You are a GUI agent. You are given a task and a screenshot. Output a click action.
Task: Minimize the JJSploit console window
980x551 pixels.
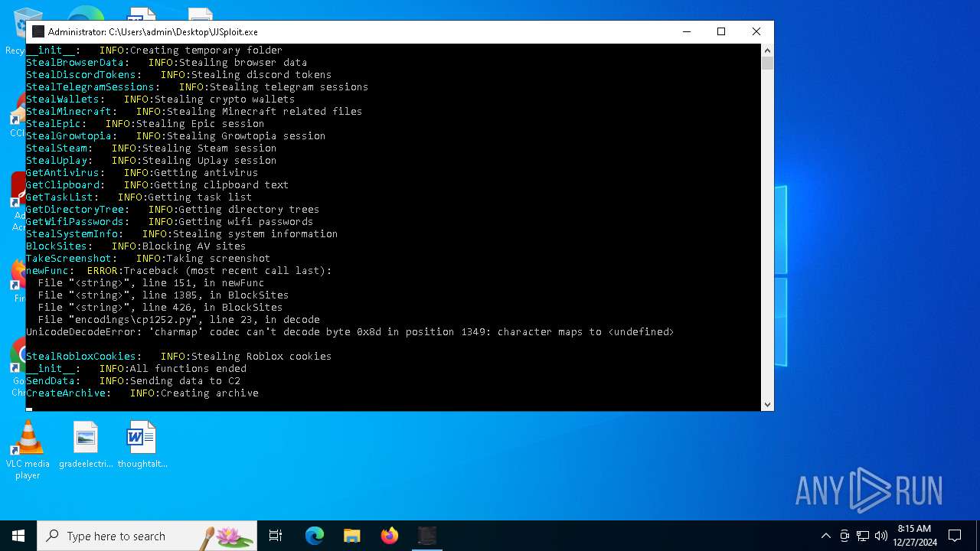[686, 31]
